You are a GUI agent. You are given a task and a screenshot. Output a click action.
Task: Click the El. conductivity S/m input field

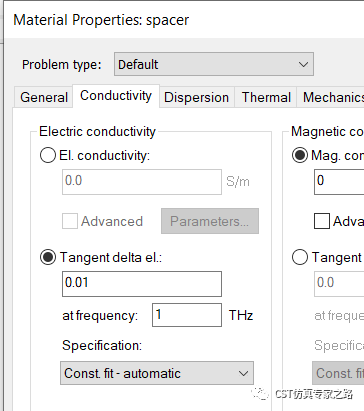tap(142, 182)
